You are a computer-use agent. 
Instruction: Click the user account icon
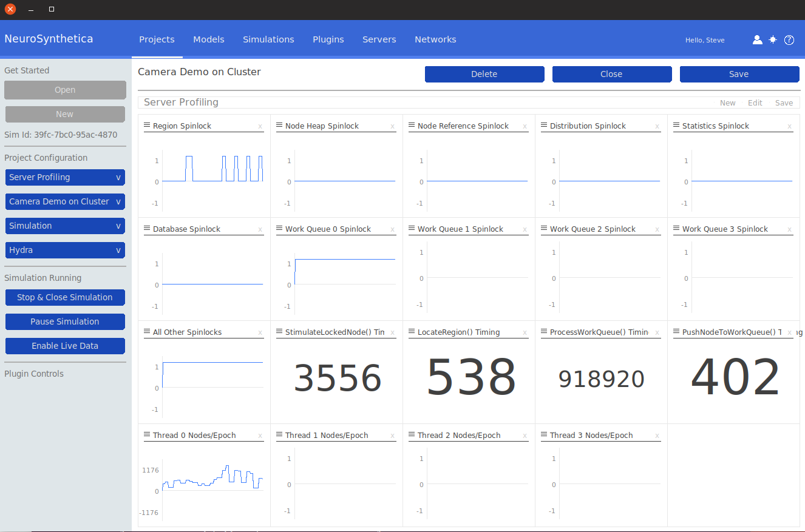click(x=757, y=40)
